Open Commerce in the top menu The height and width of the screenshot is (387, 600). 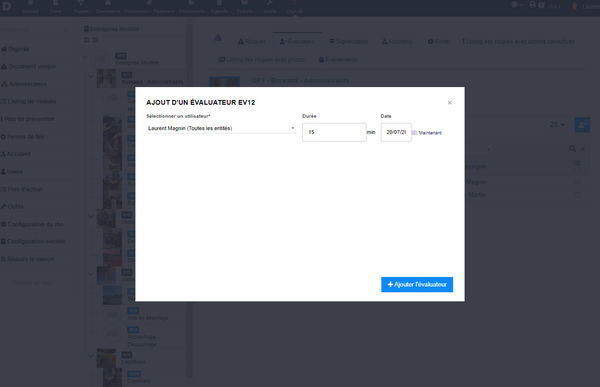click(x=108, y=7)
